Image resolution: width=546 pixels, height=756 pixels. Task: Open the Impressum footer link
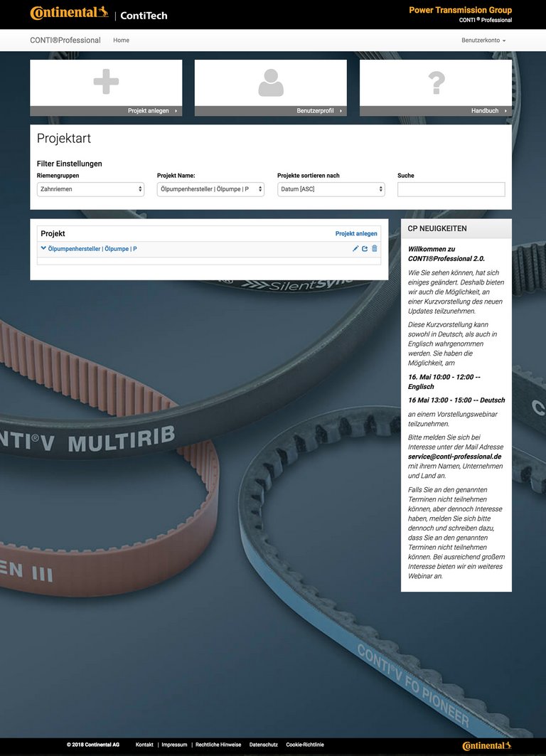click(x=174, y=745)
